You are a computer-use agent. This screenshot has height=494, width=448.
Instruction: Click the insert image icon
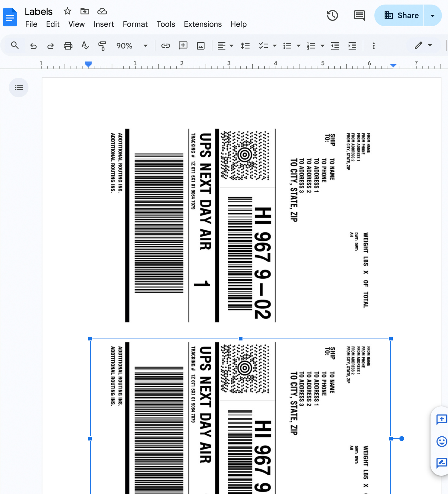point(201,46)
